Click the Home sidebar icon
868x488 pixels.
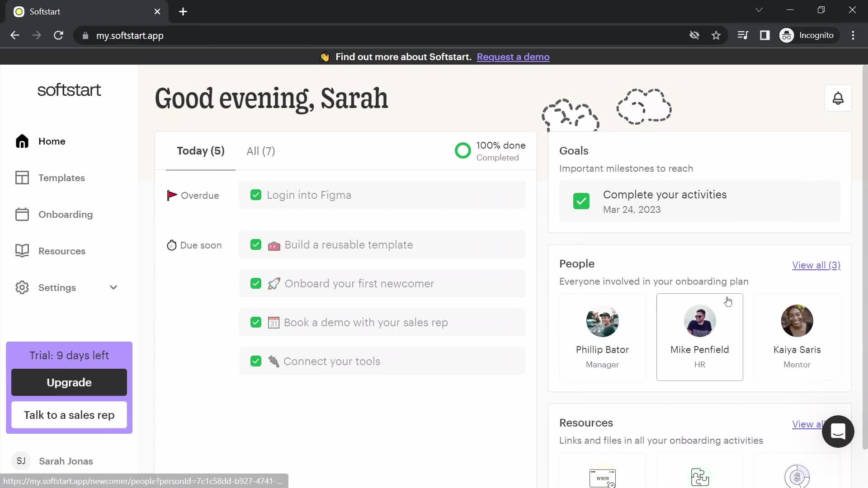21,141
